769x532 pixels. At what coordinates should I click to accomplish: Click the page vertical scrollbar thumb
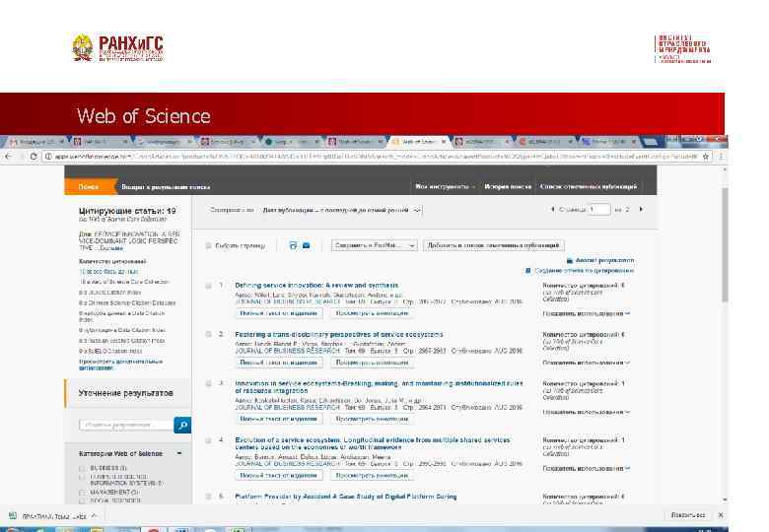coord(725,245)
